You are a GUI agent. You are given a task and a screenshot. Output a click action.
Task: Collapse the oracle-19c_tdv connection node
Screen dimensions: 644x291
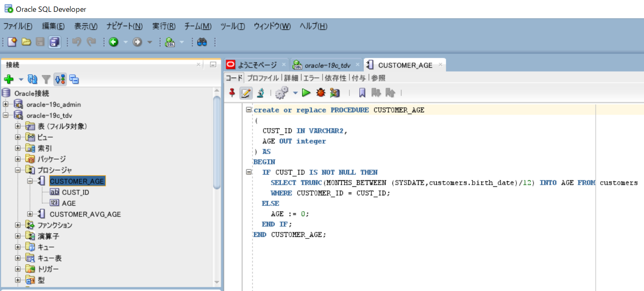coord(6,115)
